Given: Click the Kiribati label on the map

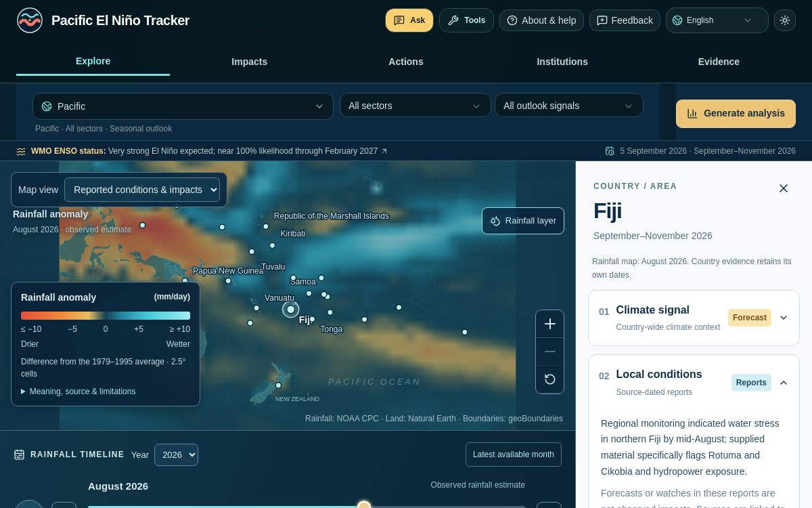Looking at the screenshot, I should pyautogui.click(x=293, y=234).
